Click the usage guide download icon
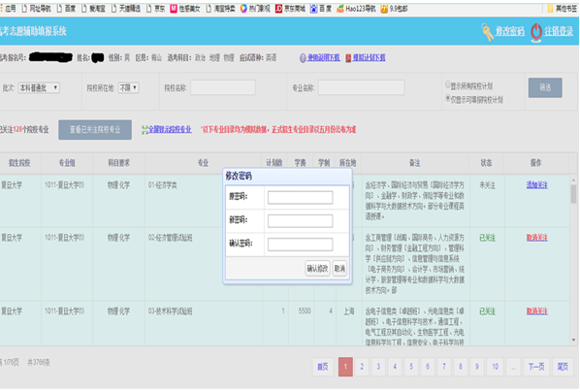The width and height of the screenshot is (580, 392). point(303,58)
